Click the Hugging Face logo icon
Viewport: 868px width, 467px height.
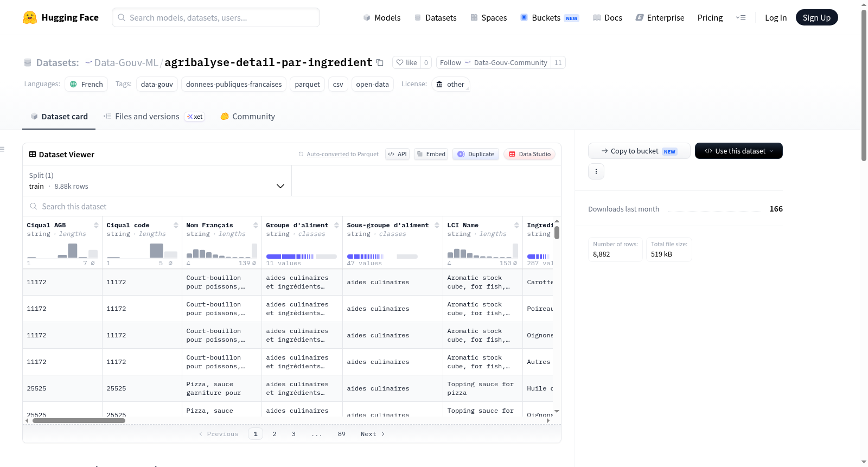pyautogui.click(x=30, y=17)
